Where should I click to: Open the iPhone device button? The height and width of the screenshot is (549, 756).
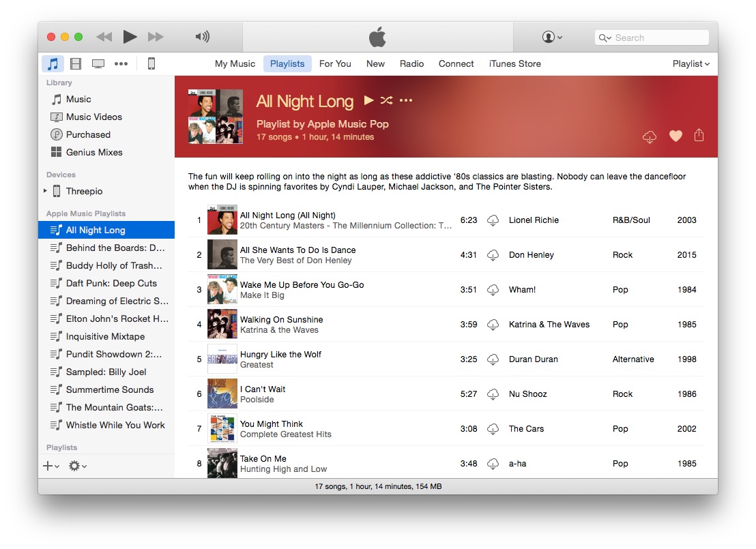click(151, 63)
